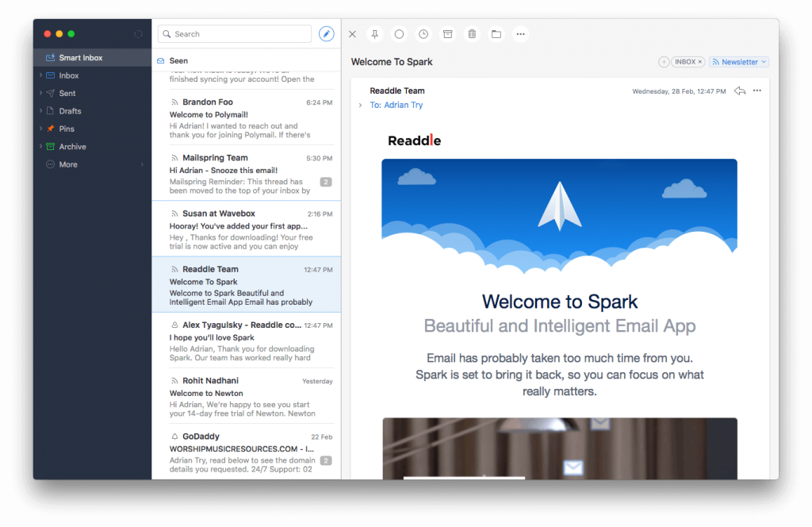Mark email as unread with circle icon
812x527 pixels.
pos(399,34)
